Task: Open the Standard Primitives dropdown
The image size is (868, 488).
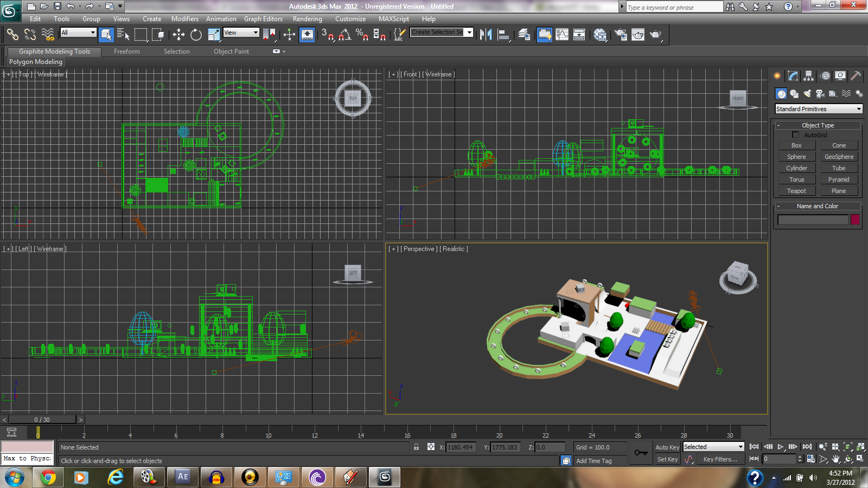Action: (818, 108)
